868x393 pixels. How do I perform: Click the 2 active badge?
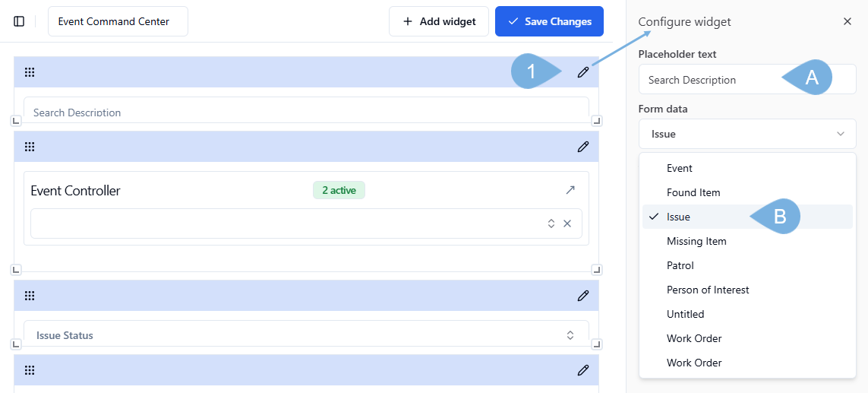[x=339, y=190]
